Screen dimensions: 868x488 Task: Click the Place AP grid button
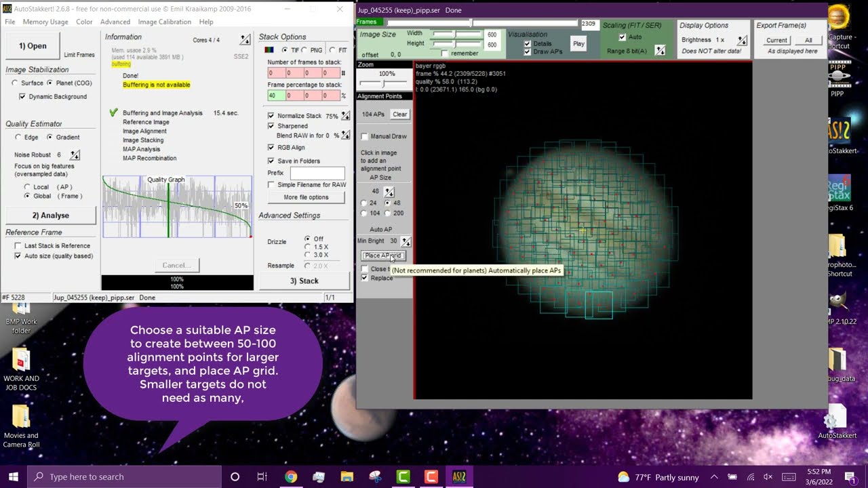click(x=382, y=256)
